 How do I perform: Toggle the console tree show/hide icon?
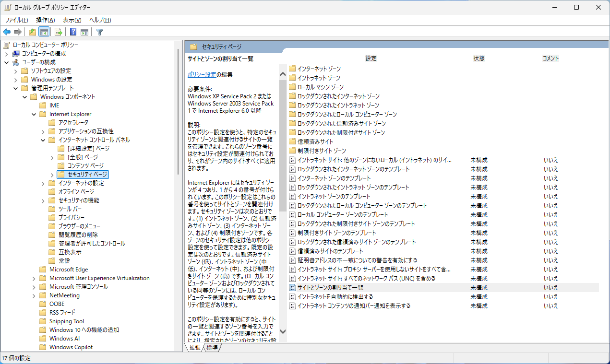(44, 32)
